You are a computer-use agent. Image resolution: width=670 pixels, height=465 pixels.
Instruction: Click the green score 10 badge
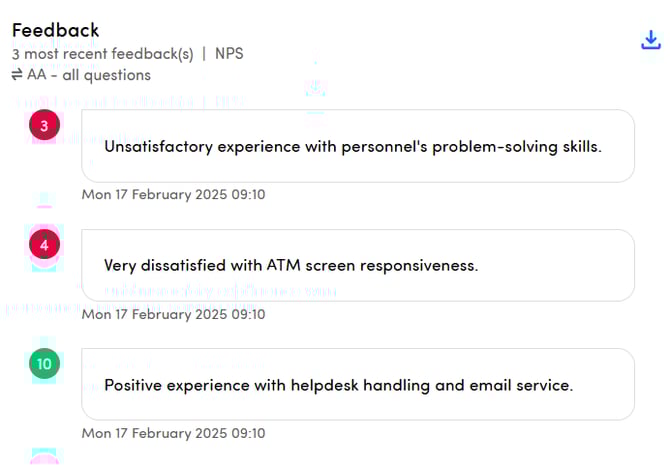pyautogui.click(x=44, y=365)
